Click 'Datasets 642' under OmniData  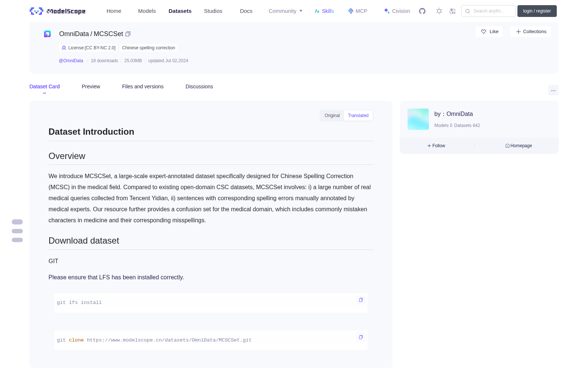pyautogui.click(x=467, y=125)
